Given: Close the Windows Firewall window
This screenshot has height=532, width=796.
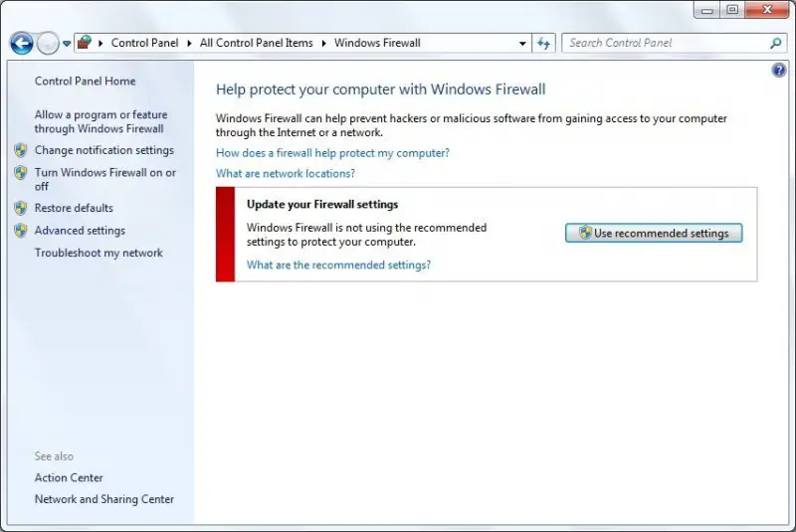Looking at the screenshot, I should tap(767, 10).
